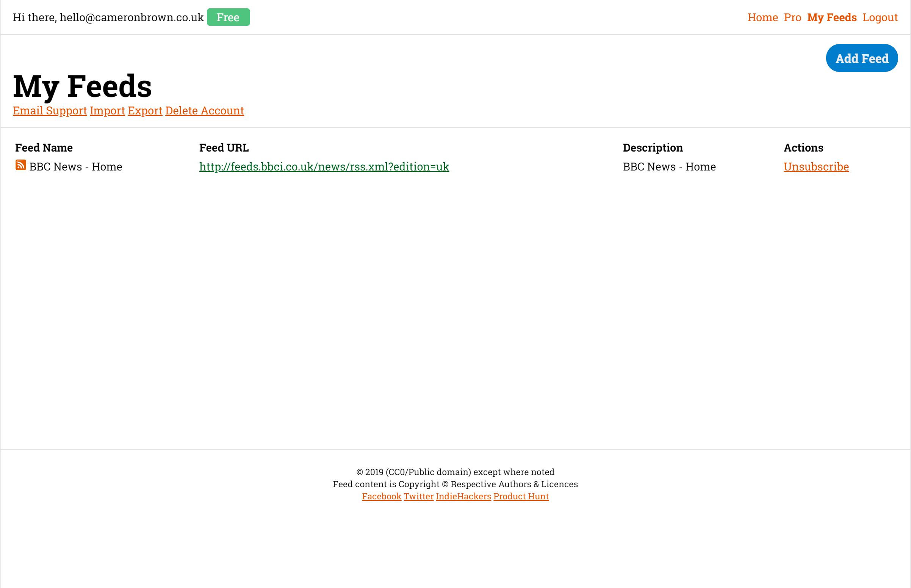Open the BBC News feed URL
911x588 pixels.
[x=324, y=166]
